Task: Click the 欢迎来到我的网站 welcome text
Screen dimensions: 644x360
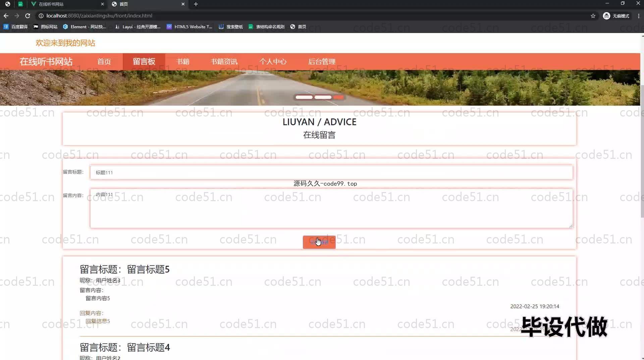Action: (65, 43)
